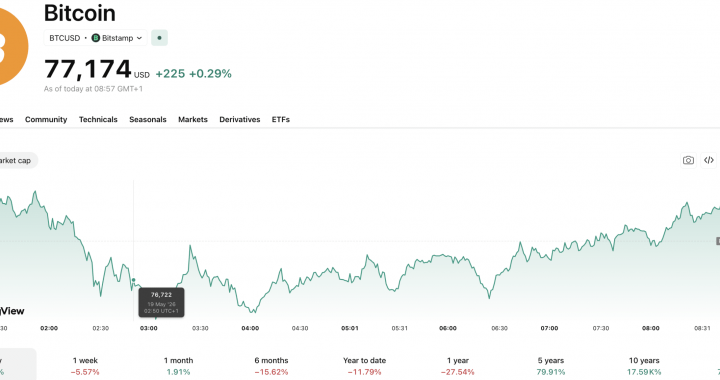The width and height of the screenshot is (720, 380).
Task: Click the orange Bitcoin logo
Action: click(13, 46)
